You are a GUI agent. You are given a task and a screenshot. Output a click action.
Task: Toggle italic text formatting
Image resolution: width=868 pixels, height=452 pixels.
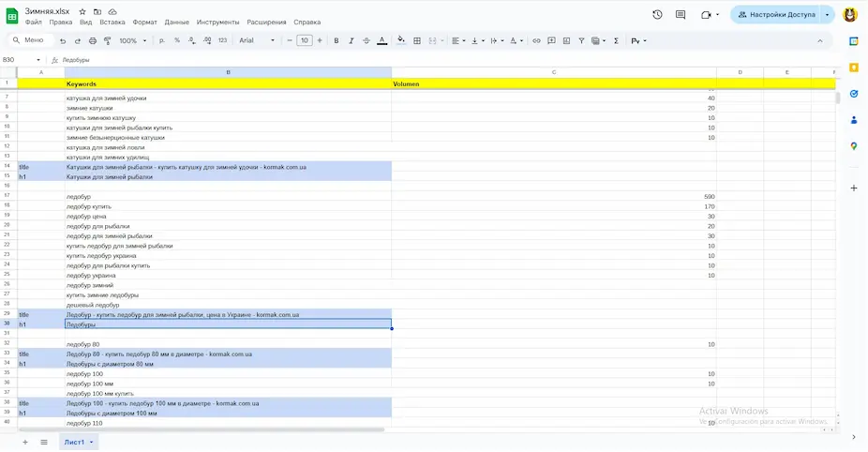tap(352, 41)
